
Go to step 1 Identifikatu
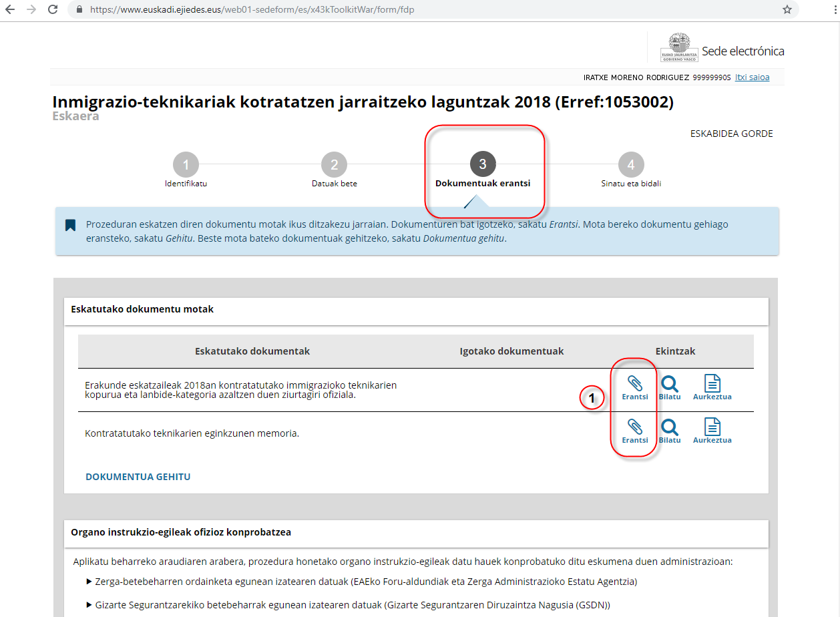pyautogui.click(x=186, y=165)
